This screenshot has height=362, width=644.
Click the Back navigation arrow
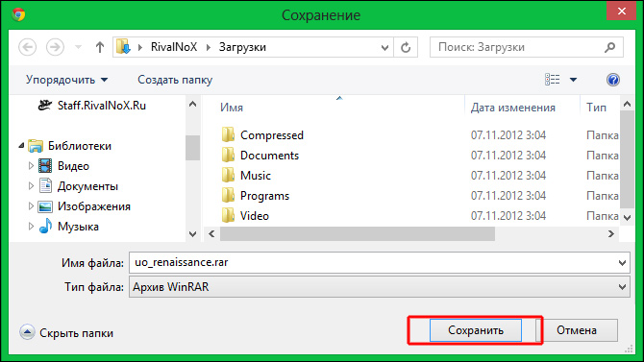coord(28,47)
